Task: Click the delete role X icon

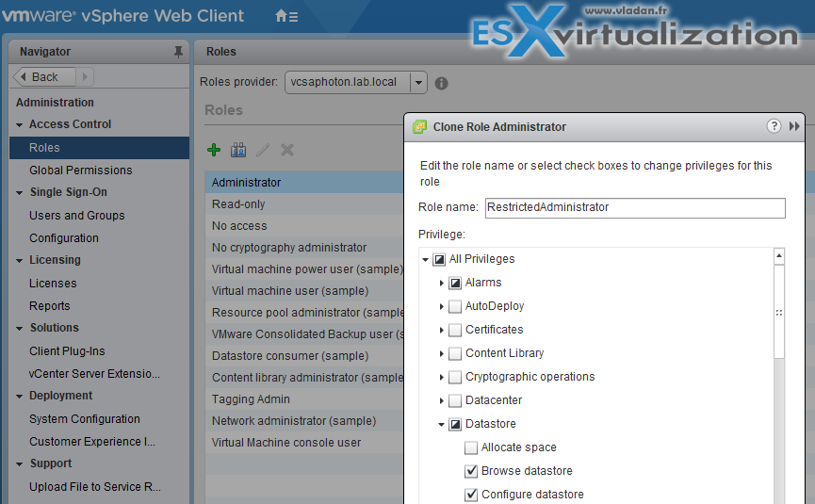Action: tap(287, 150)
